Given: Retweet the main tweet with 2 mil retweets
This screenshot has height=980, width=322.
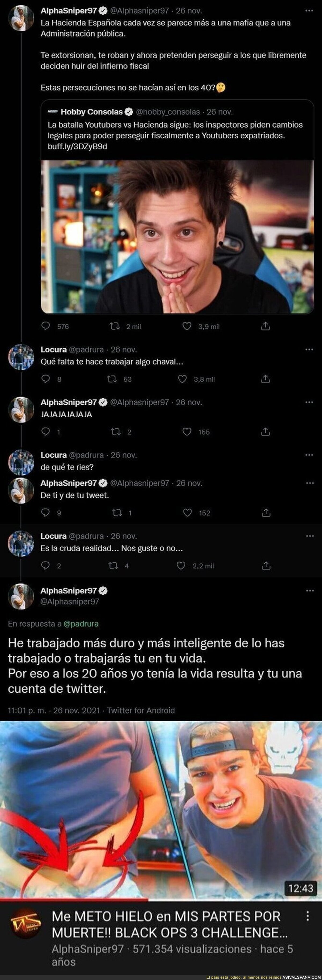Looking at the screenshot, I should (115, 326).
